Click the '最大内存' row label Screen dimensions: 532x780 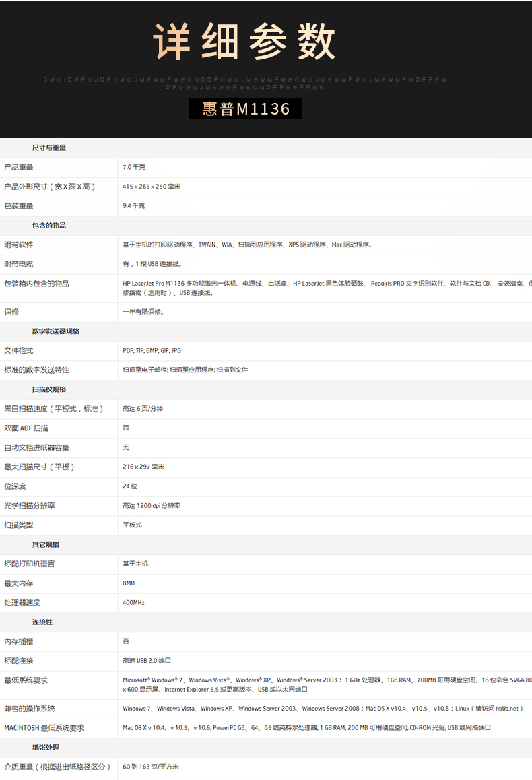[x=19, y=583]
